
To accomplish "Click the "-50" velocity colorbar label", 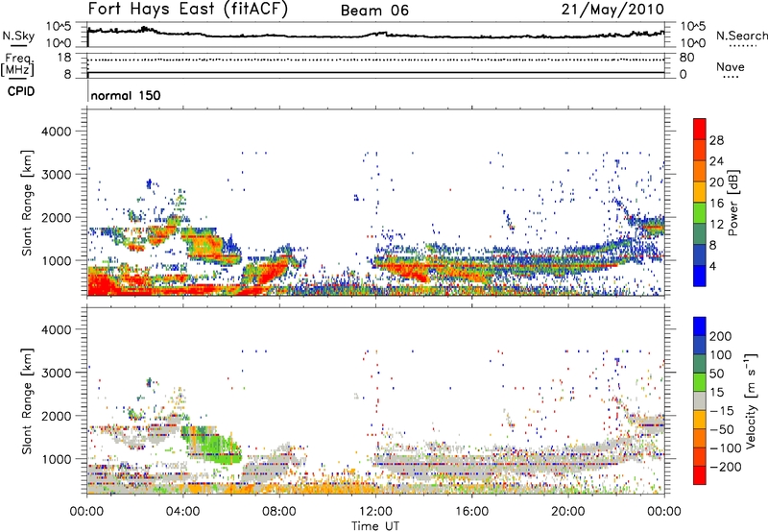I will tap(722, 429).
